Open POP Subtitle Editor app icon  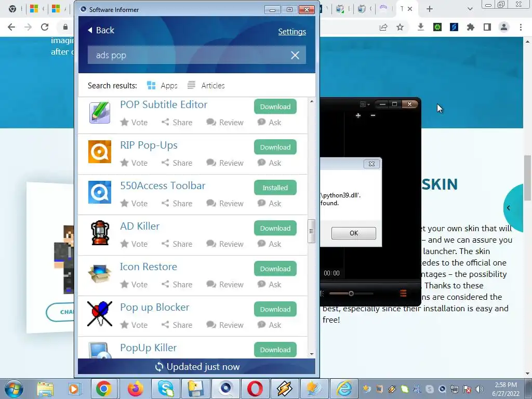click(x=99, y=112)
